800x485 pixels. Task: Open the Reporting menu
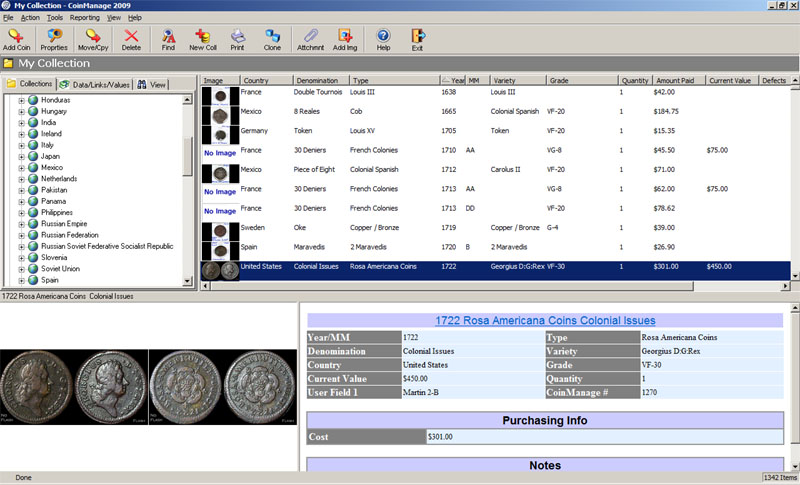(85, 18)
